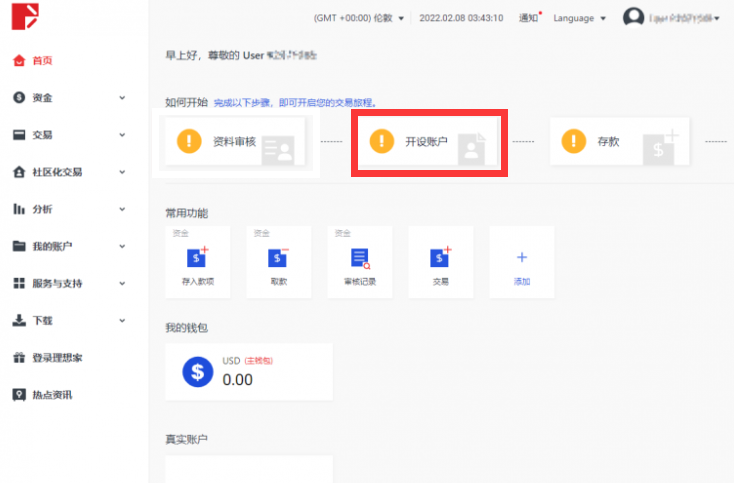Go to 首页 home page
The image size is (734, 483).
coord(42,61)
